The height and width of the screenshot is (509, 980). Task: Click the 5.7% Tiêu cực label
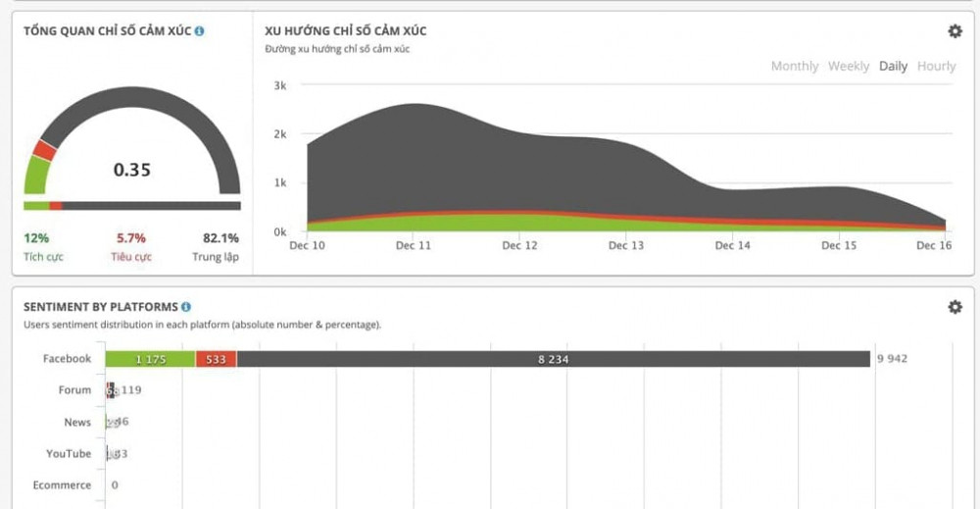click(x=130, y=238)
